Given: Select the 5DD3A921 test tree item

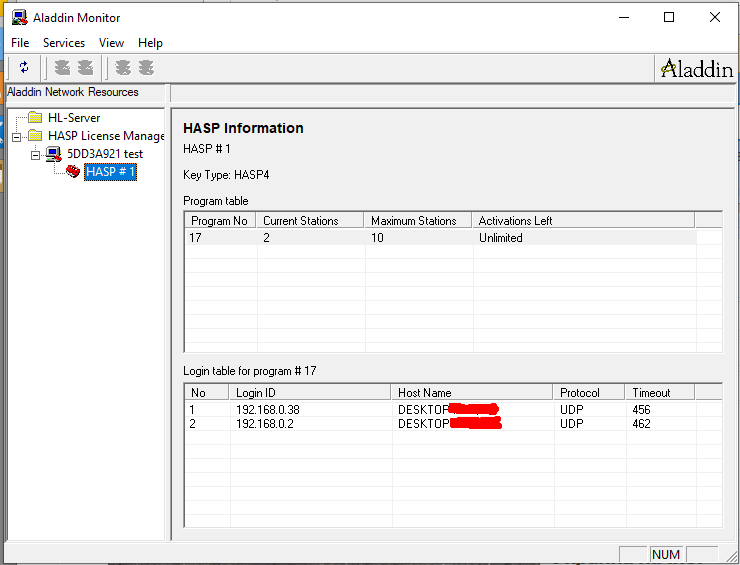Looking at the screenshot, I should (x=105, y=154).
